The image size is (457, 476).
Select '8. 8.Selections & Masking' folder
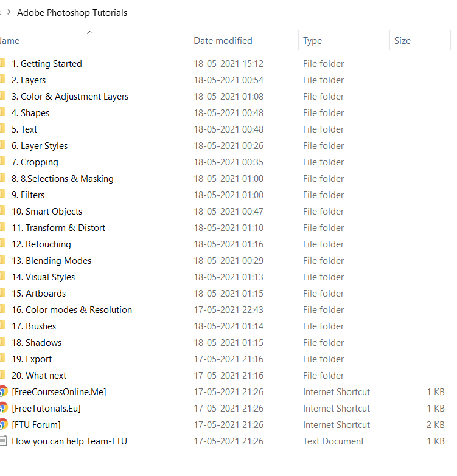(63, 179)
